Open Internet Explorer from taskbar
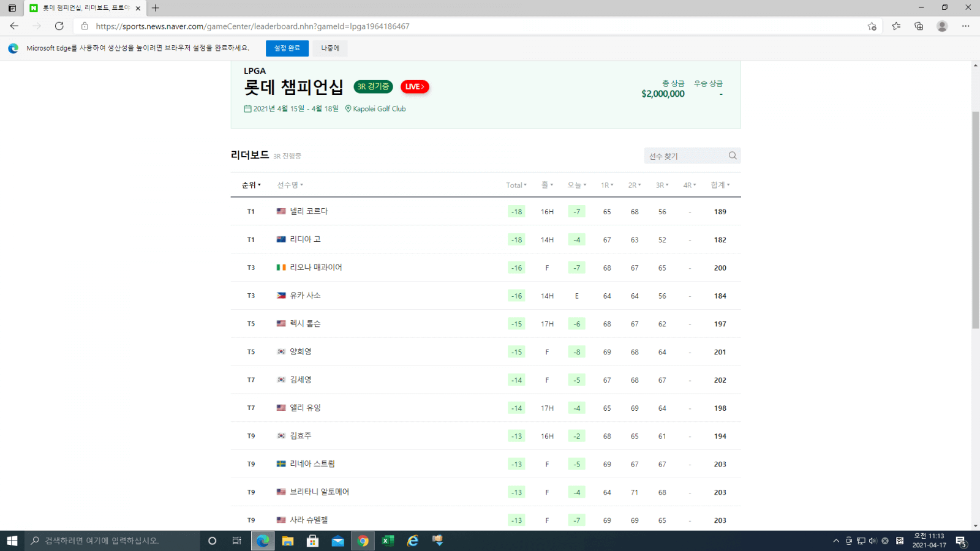The height and width of the screenshot is (551, 980). point(413,541)
